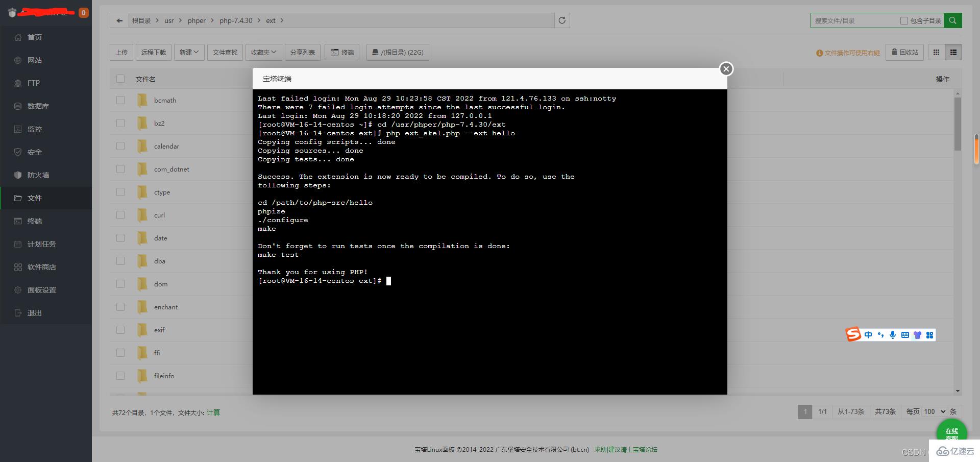Switch to grid icon view

[936, 52]
